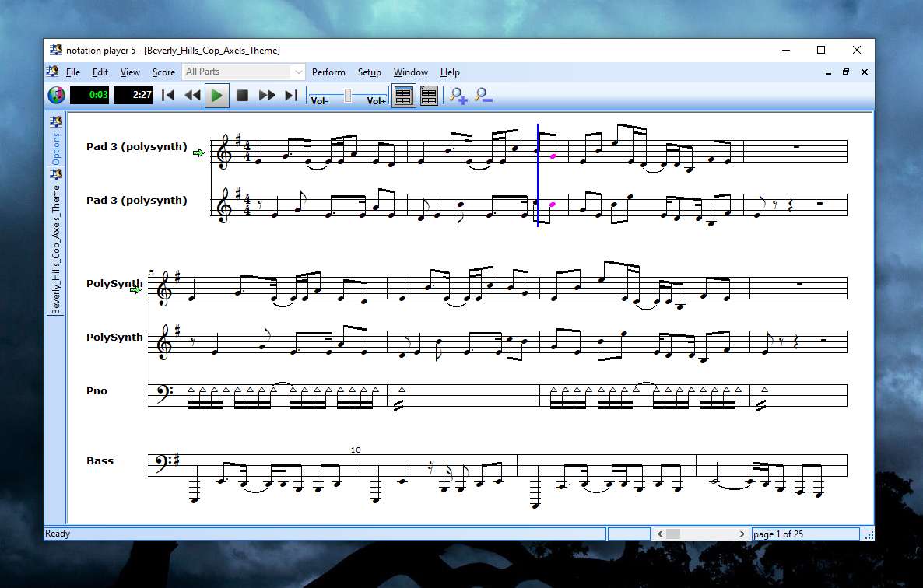Toggle the second score layout view button
Image resolution: width=923 pixels, height=588 pixels.
pyautogui.click(x=429, y=96)
